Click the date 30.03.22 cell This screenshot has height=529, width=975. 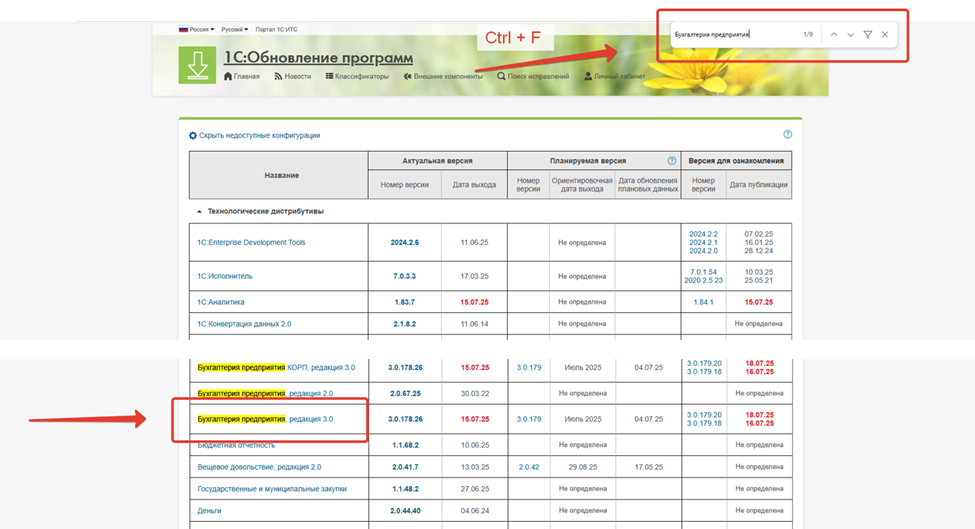[474, 393]
